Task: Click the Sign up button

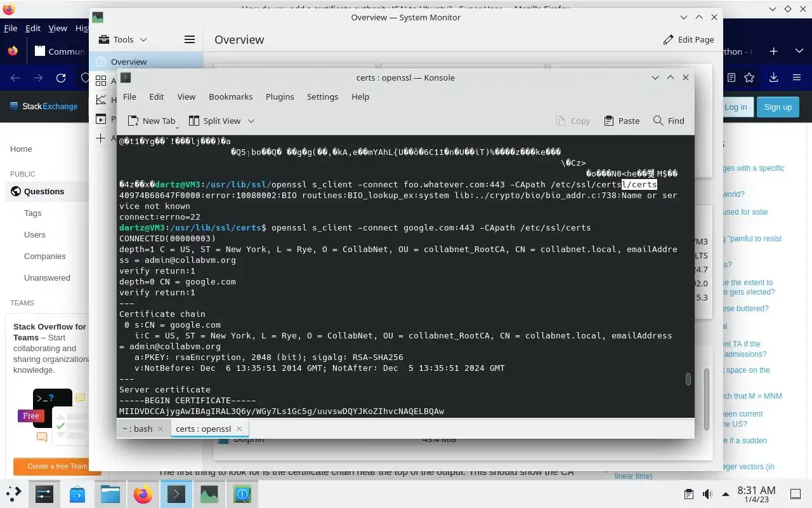Action: 778,107
